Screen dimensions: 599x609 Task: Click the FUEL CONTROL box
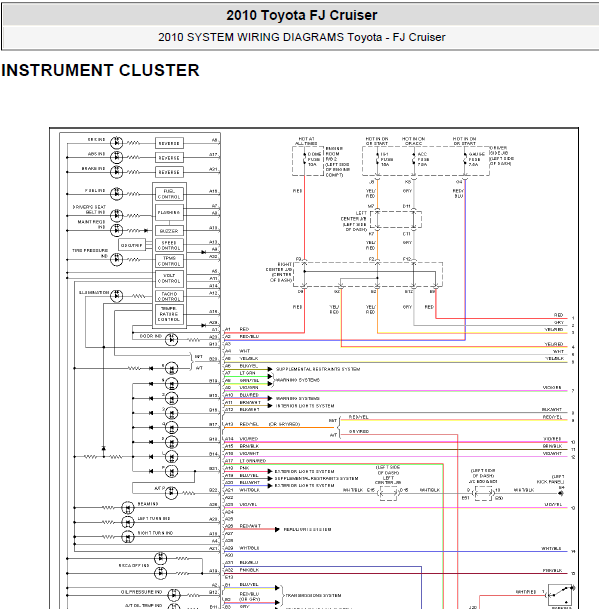coord(169,194)
